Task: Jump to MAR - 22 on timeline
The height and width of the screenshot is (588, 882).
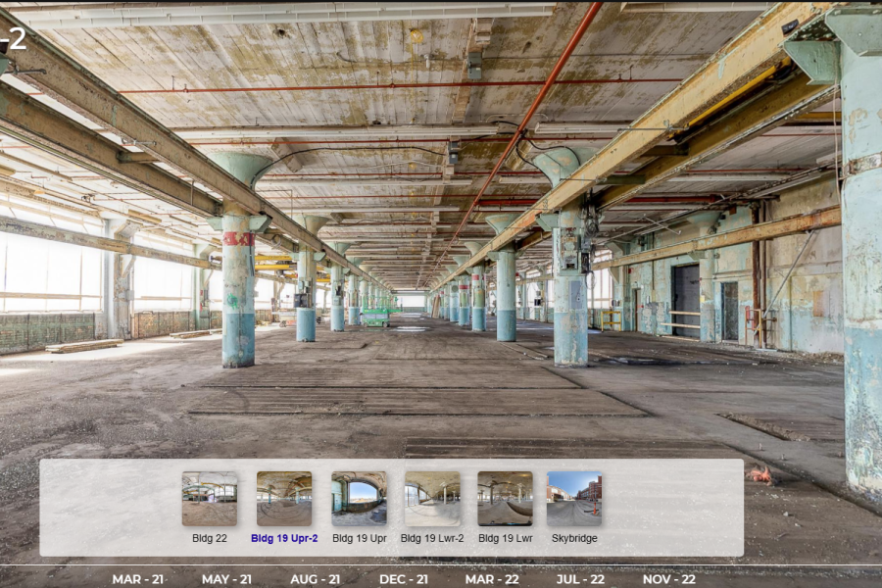Action: click(x=492, y=579)
